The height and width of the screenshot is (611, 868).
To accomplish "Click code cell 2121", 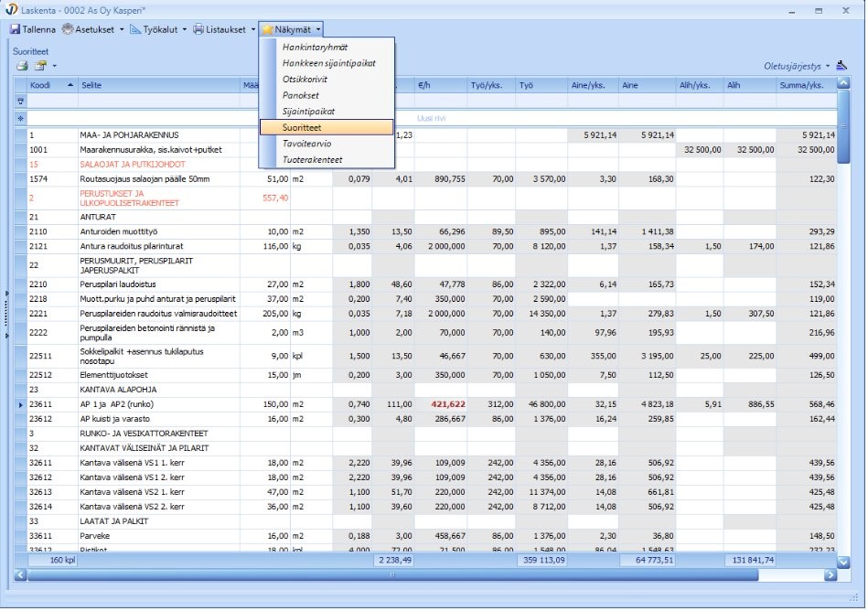I will pos(52,246).
